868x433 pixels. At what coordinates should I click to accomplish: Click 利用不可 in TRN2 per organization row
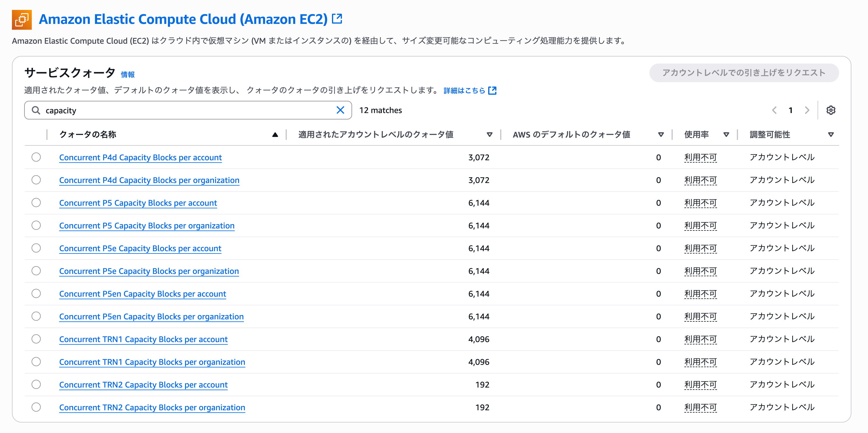point(700,407)
